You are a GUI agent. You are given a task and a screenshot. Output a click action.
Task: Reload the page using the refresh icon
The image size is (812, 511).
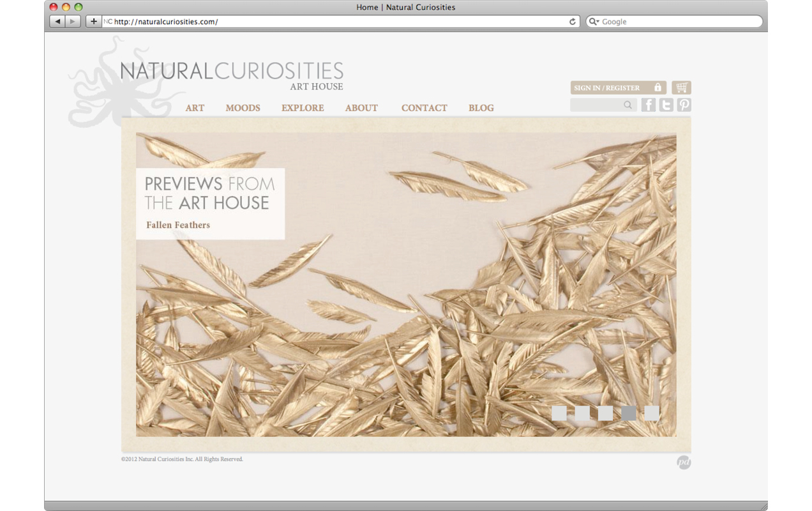pyautogui.click(x=573, y=22)
